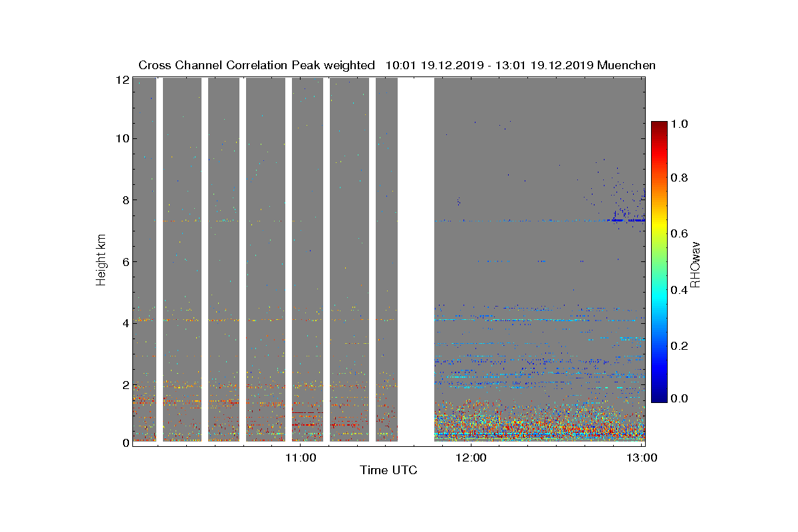This screenshot has height=532, width=798.
Task: Click the station name 'Muenchen' in title
Action: pyautogui.click(x=627, y=65)
